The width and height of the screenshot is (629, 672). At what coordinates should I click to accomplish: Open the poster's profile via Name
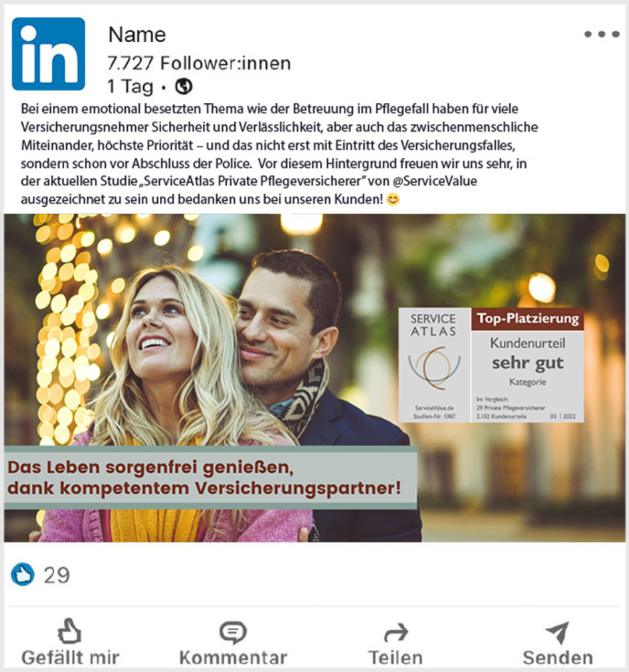point(137,35)
